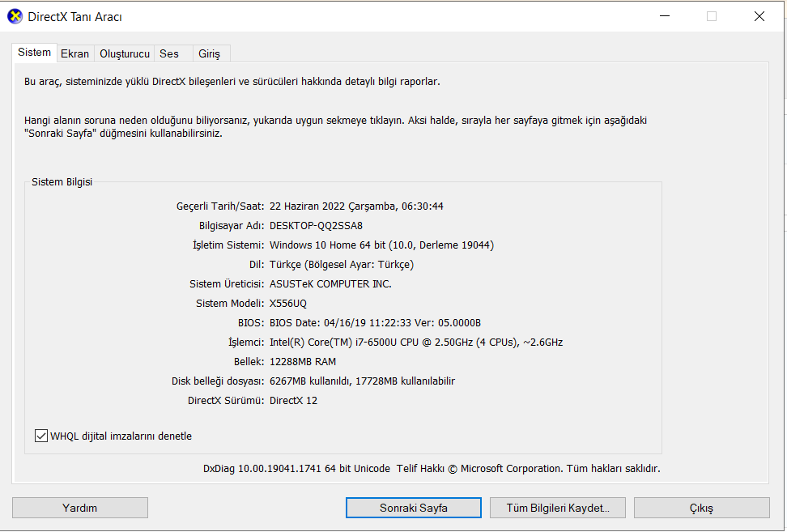Open the Ekran tab
This screenshot has width=787, height=532.
pos(74,53)
